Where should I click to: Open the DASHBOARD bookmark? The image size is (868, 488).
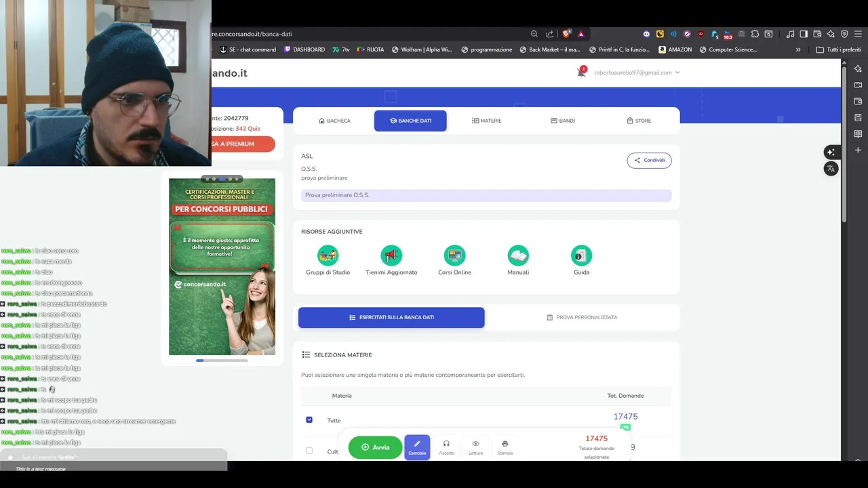pos(304,49)
